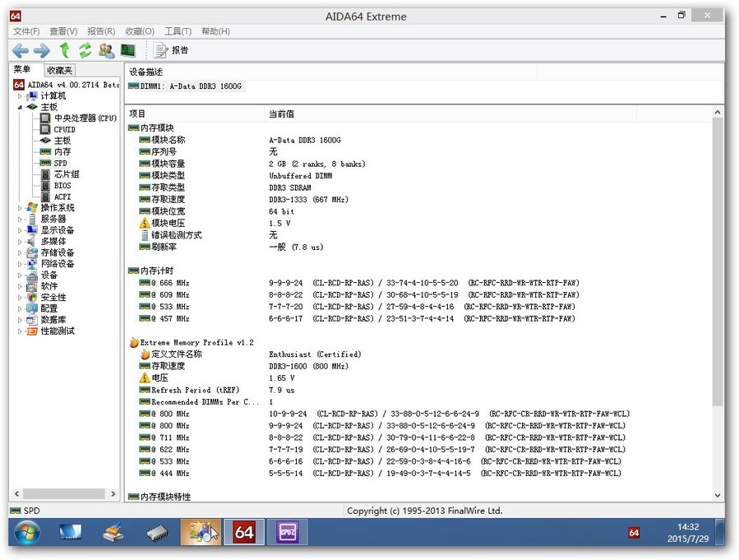739x560 pixels.
Task: Open the 帮助(H) menu
Action: pyautogui.click(x=216, y=31)
